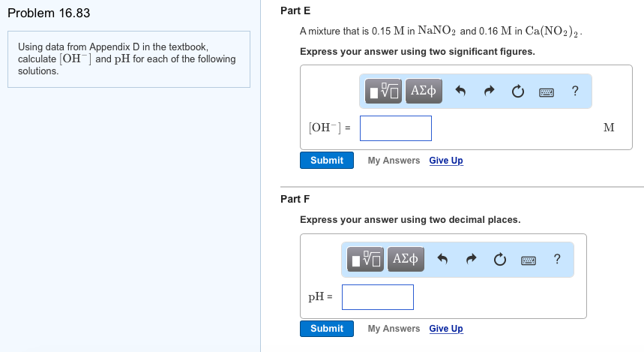
Task: Submit the Part F pH answer
Action: (x=327, y=329)
